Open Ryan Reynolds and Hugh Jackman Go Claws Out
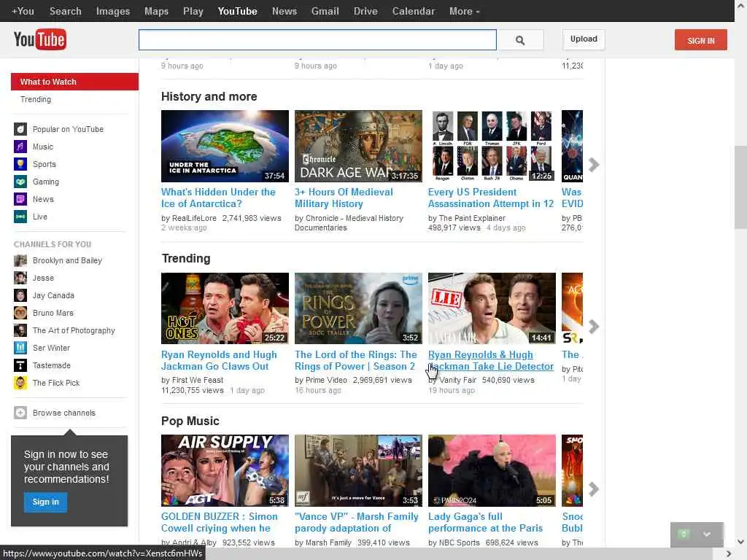 [219, 360]
